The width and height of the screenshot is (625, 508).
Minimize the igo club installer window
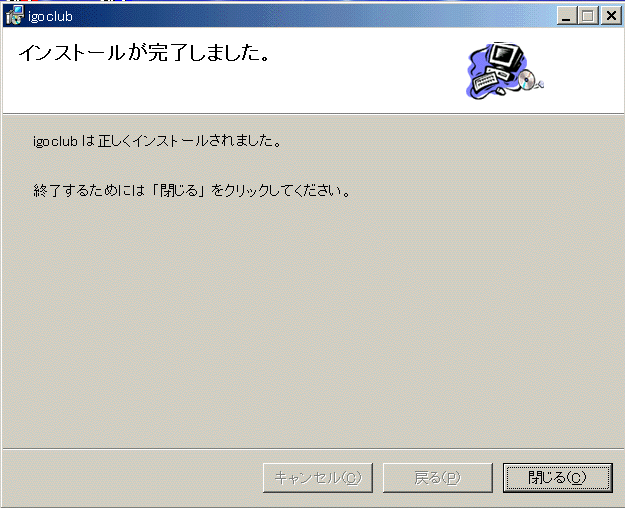pyautogui.click(x=567, y=16)
